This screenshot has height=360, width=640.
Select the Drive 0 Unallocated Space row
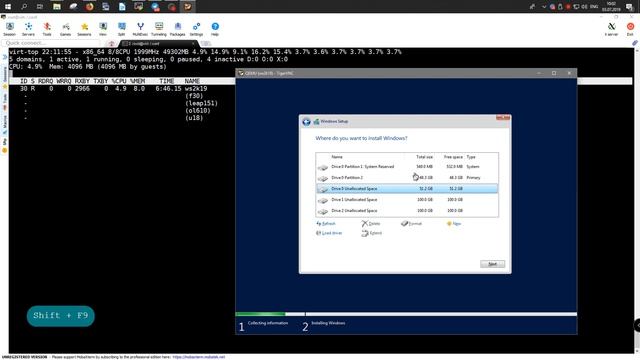(407, 189)
